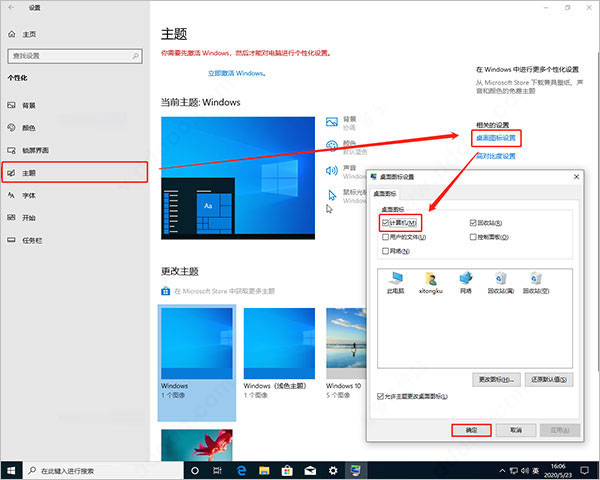600x480 pixels.
Task: Open the 桌面图标设置 desktop icon settings link
Action: (x=496, y=138)
